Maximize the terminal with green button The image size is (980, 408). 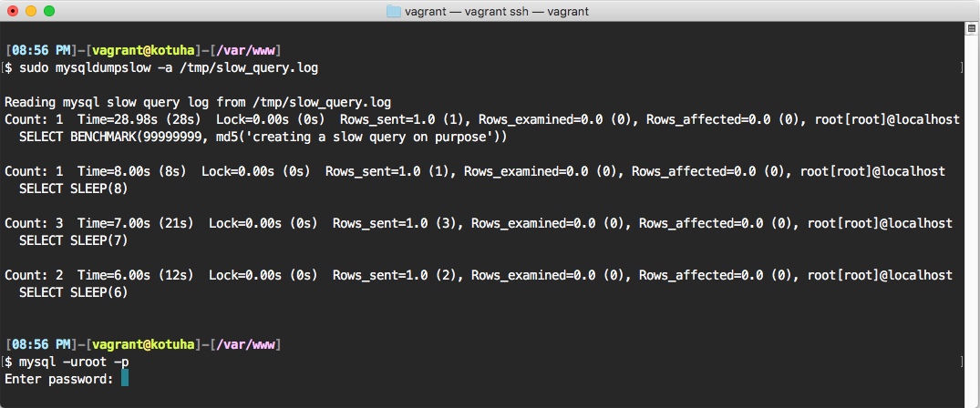pos(49,11)
